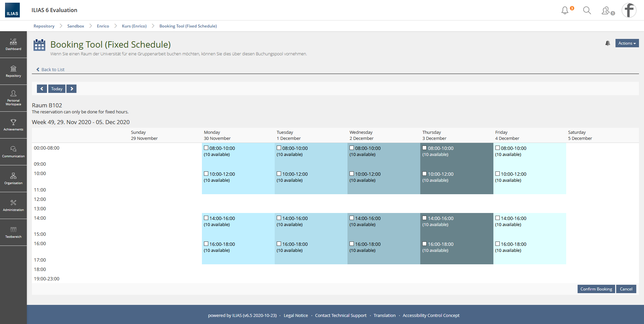Click the search magnifier icon
The height and width of the screenshot is (324, 644).
click(587, 10)
